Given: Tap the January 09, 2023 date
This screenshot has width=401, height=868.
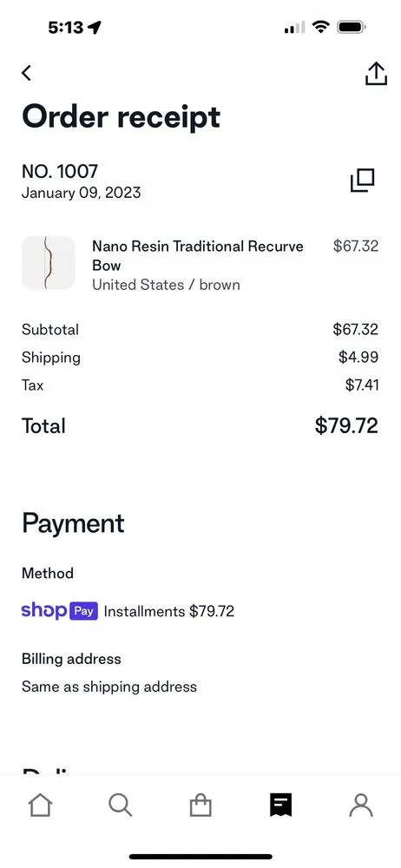Looking at the screenshot, I should pos(81,193).
